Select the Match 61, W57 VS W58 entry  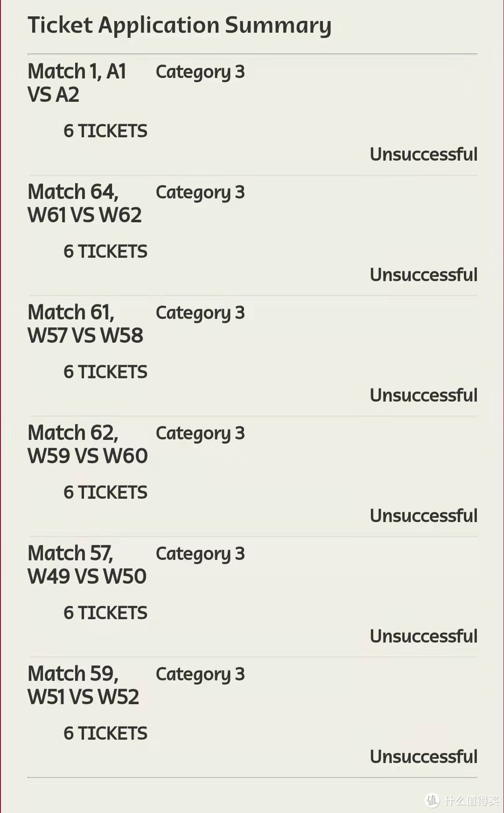[x=85, y=324]
